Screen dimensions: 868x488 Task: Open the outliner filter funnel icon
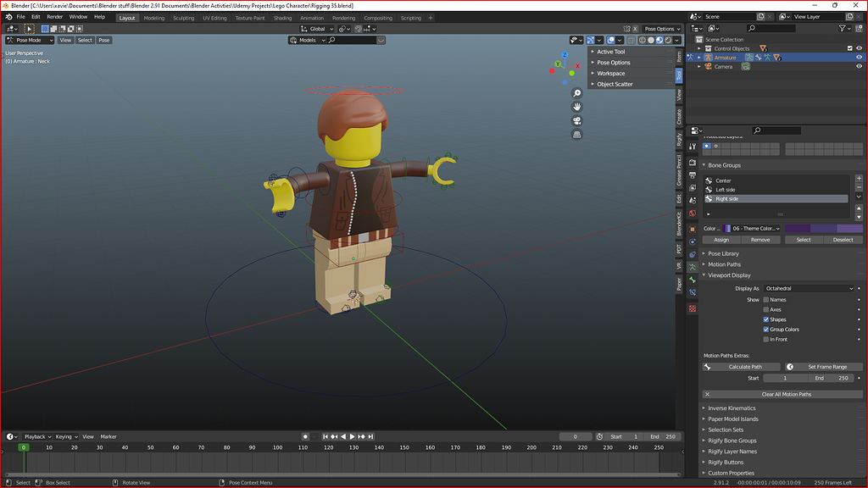pos(843,28)
